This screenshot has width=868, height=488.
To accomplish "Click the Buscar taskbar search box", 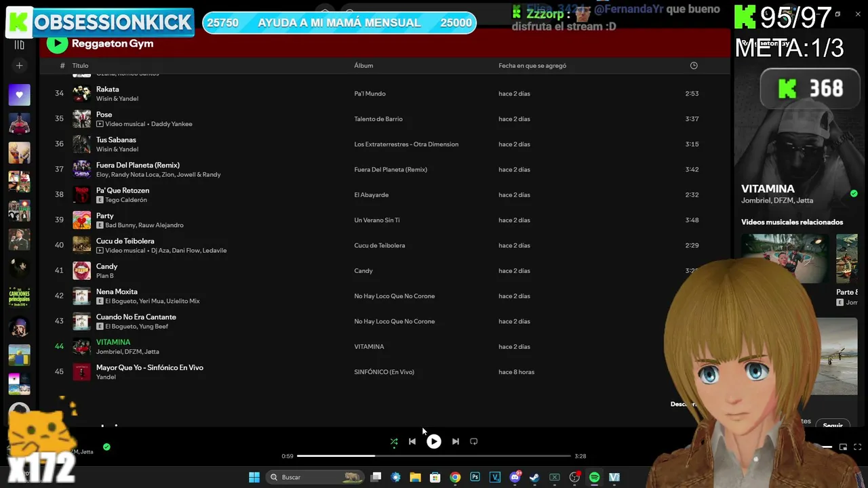I will (315, 477).
